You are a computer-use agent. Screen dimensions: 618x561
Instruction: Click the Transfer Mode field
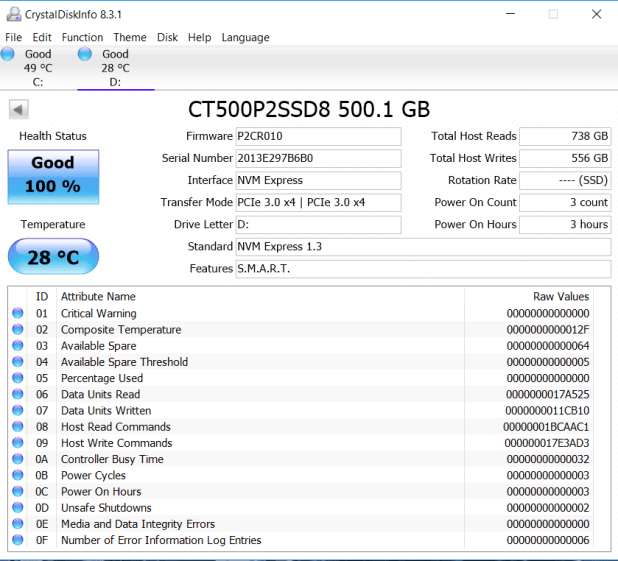click(x=318, y=202)
